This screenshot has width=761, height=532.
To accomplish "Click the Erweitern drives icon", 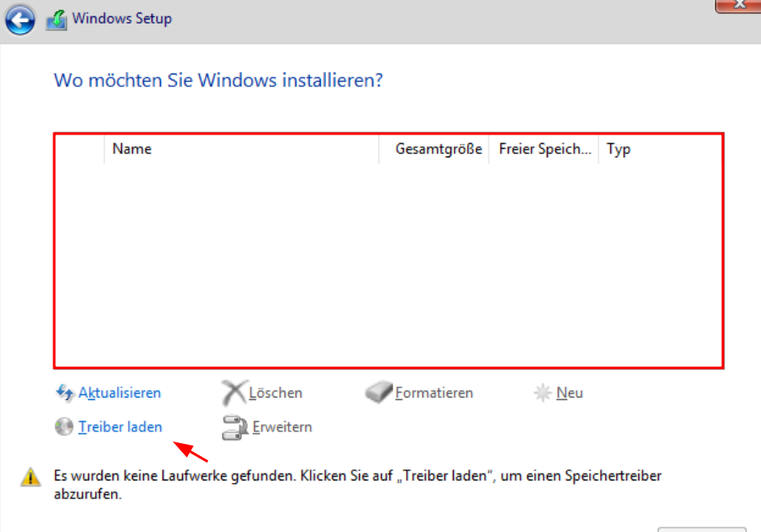I will click(x=235, y=427).
